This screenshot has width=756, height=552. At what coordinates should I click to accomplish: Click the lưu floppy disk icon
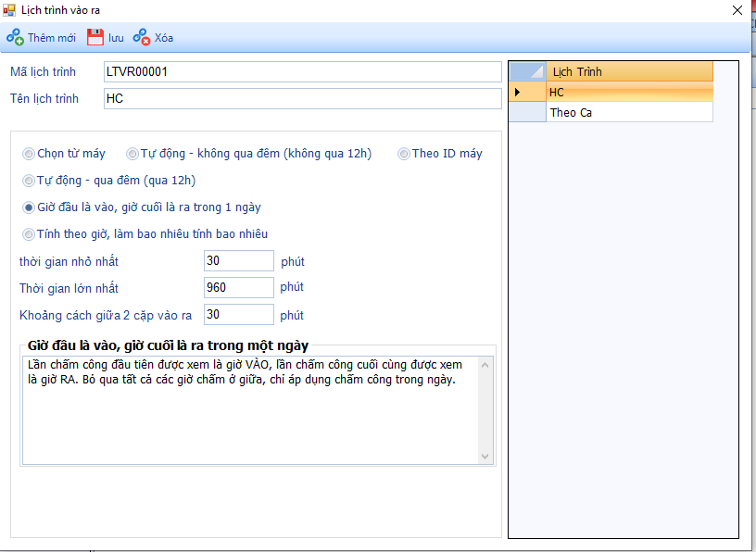pos(95,38)
